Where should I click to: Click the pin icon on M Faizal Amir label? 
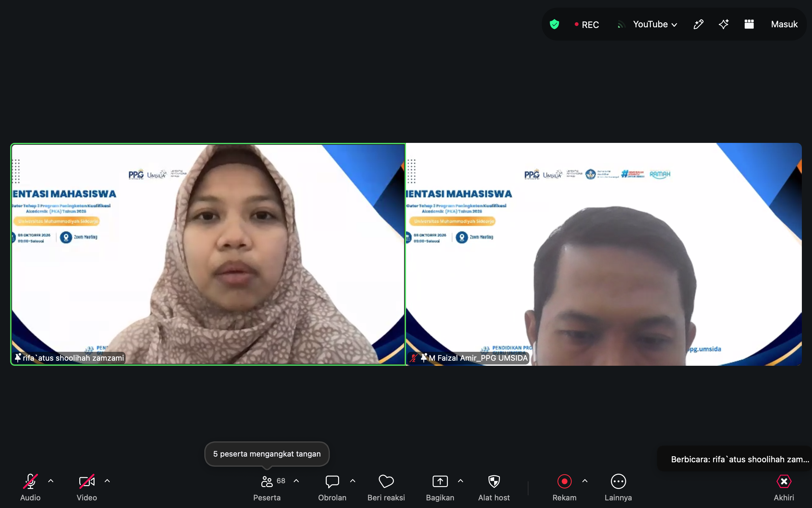tap(424, 358)
